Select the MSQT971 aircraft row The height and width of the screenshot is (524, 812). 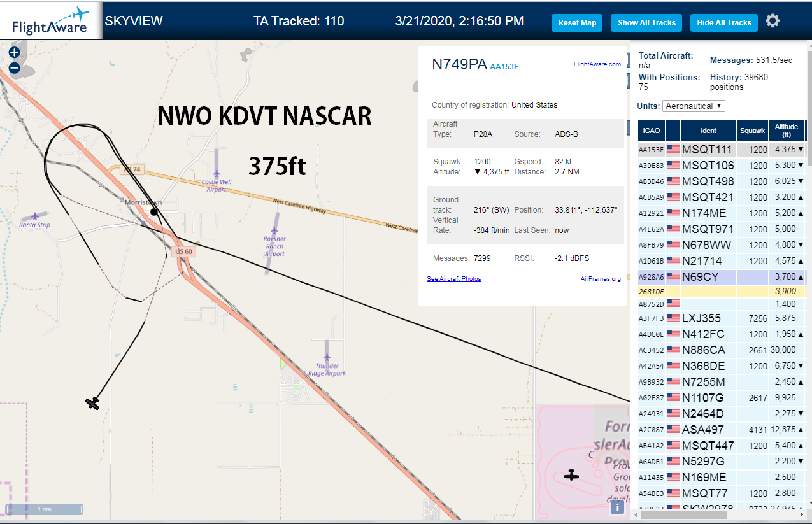(x=722, y=229)
